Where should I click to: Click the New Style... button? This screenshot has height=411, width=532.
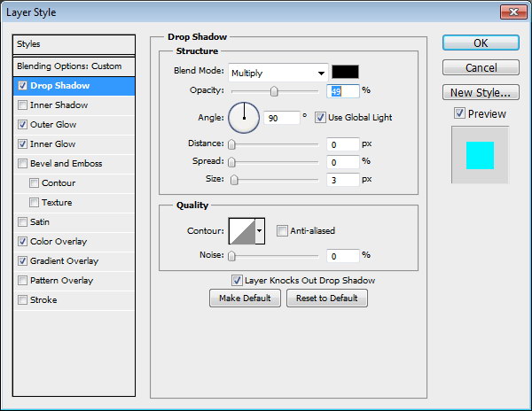pyautogui.click(x=480, y=92)
